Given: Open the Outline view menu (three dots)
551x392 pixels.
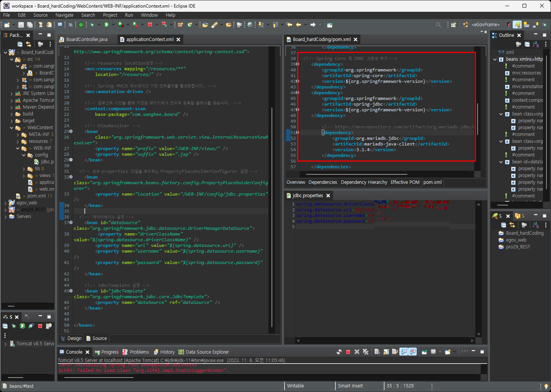Looking at the screenshot, I should (546, 44).
